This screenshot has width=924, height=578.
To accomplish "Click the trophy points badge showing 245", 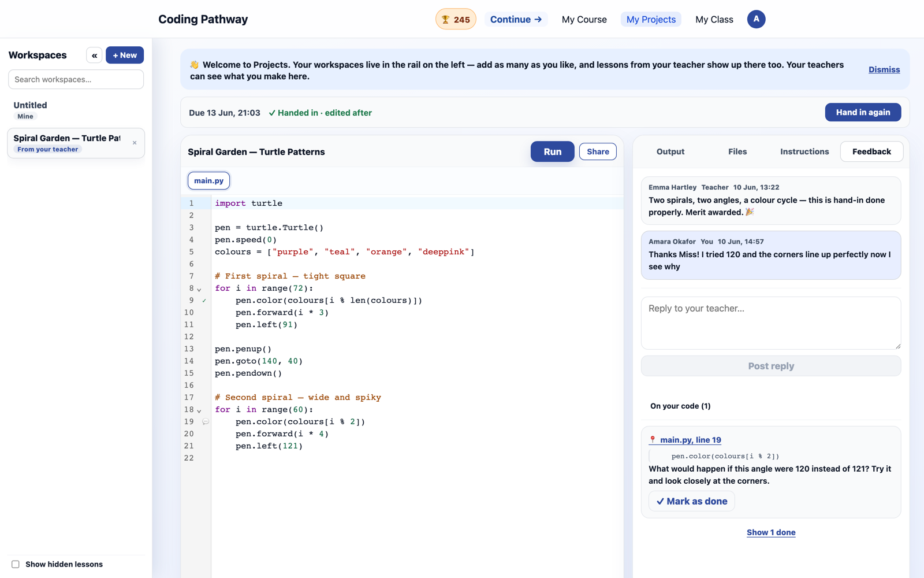I will click(x=456, y=19).
